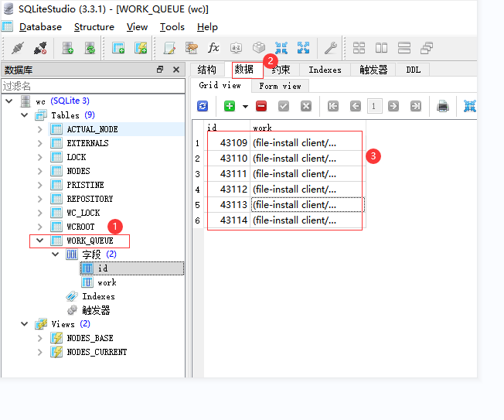Open the SQL editor icon
The width and height of the screenshot is (504, 420).
pos(169,48)
